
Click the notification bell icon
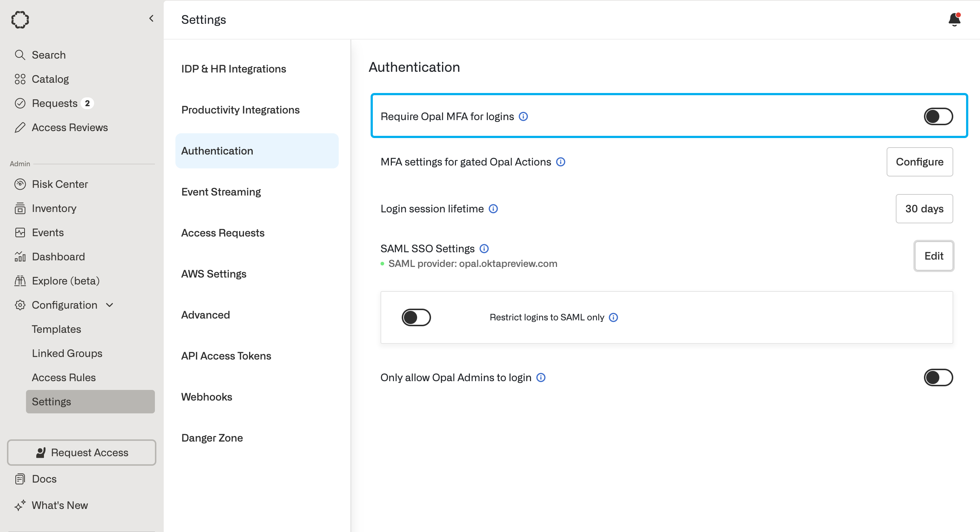954,19
